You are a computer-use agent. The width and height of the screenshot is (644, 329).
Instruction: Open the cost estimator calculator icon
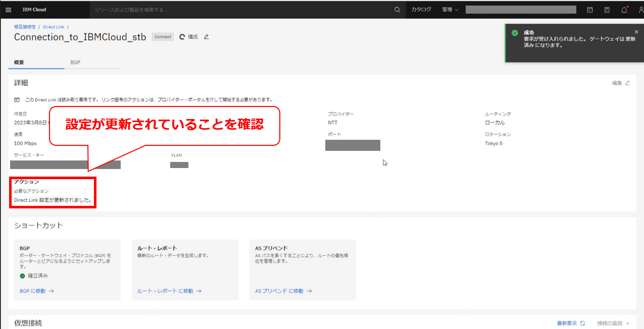607,10
